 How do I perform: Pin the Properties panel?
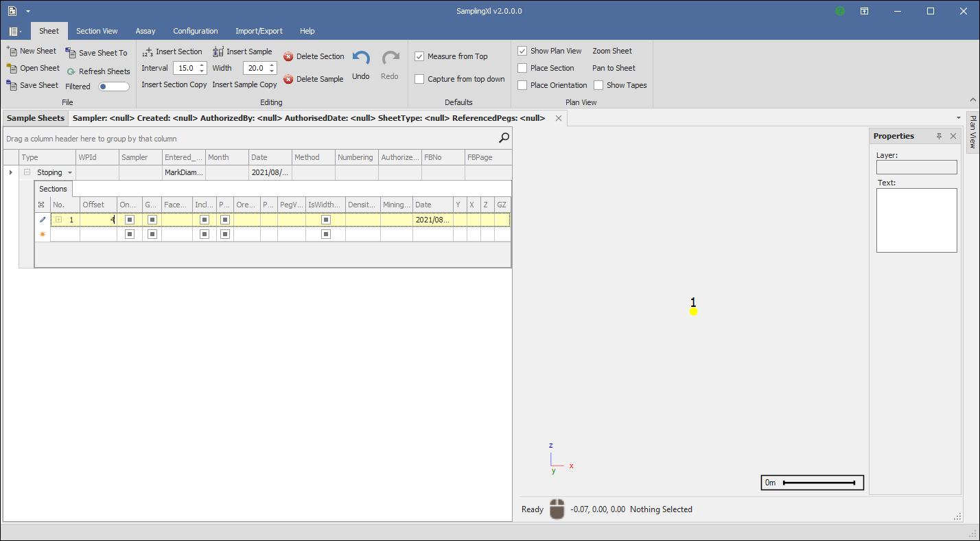click(940, 136)
